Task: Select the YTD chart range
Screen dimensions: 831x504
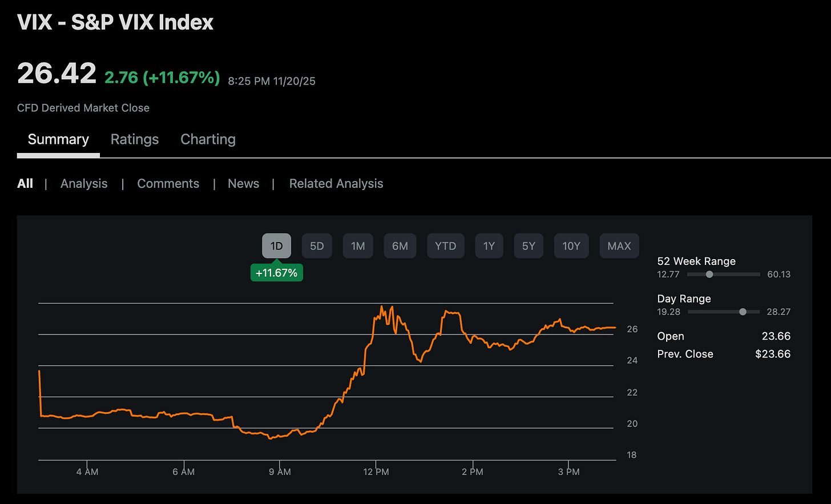Action: click(446, 246)
